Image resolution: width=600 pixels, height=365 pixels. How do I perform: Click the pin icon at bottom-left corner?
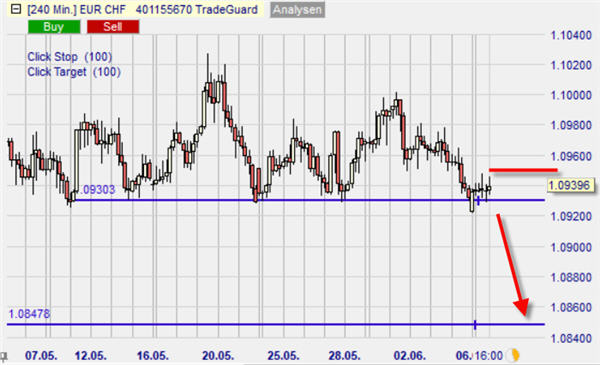(3, 357)
